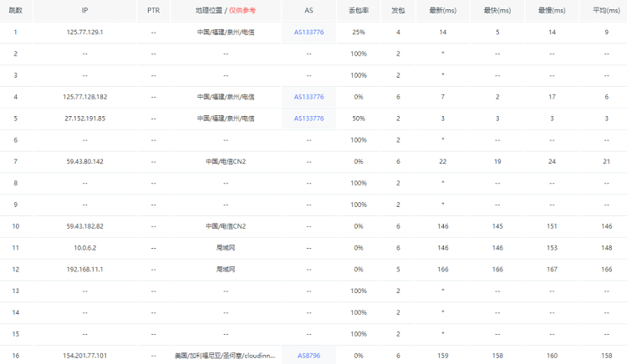This screenshot has height=364, width=627.
Task: Click 中国/电信CN2 location in hop 10
Action: pos(226,226)
